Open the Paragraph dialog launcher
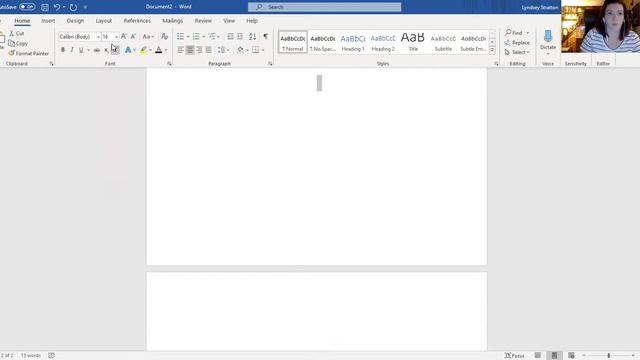Viewport: 640px width, 360px height. (x=270, y=64)
